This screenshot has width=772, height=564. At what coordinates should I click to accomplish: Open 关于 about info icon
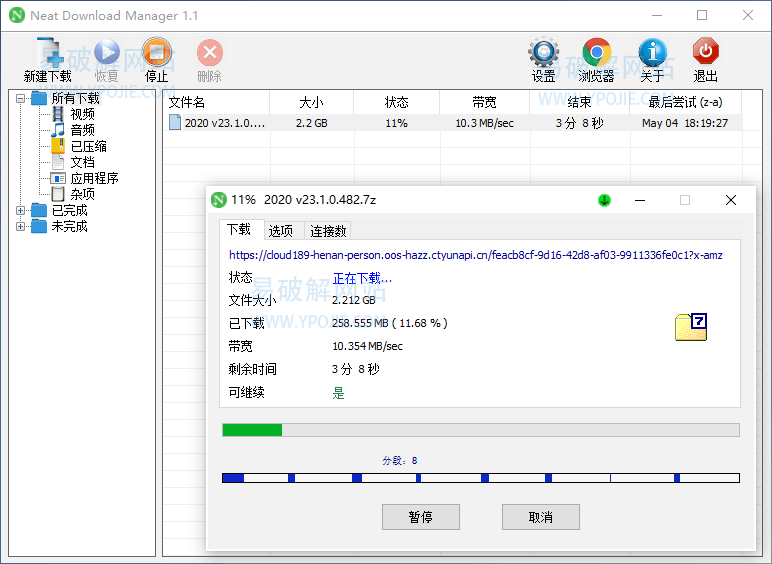tap(652, 52)
